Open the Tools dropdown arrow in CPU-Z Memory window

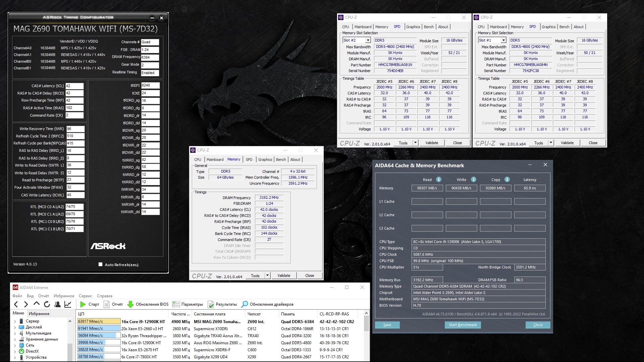(x=267, y=276)
